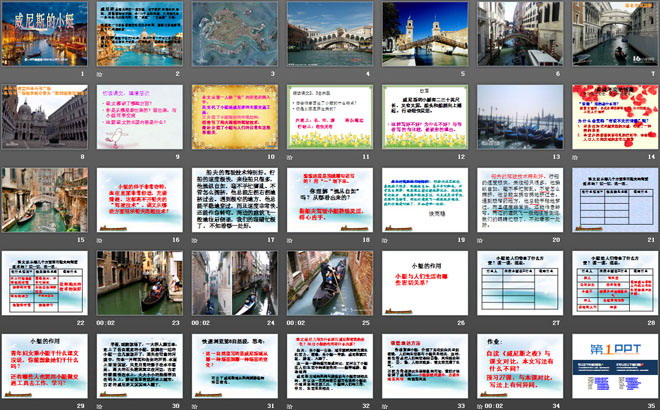The width and height of the screenshot is (660, 410).
Task: Click the animation star icon under slide 14
Action: [575, 157]
